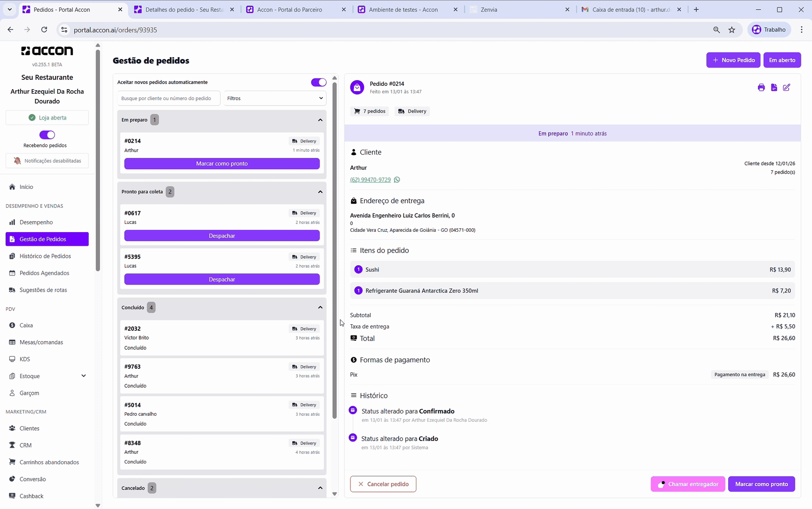Click the order document icon
This screenshot has height=509, width=812.
774,87
